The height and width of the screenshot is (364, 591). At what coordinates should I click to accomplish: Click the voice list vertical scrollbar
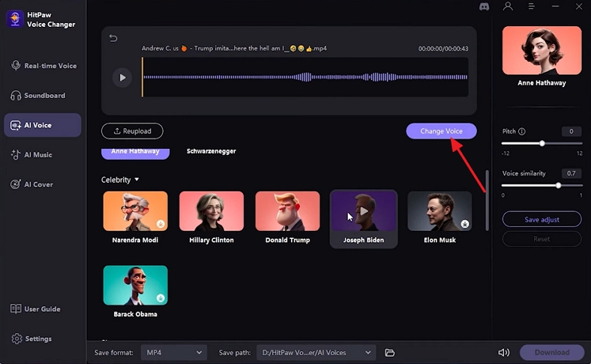point(487,200)
